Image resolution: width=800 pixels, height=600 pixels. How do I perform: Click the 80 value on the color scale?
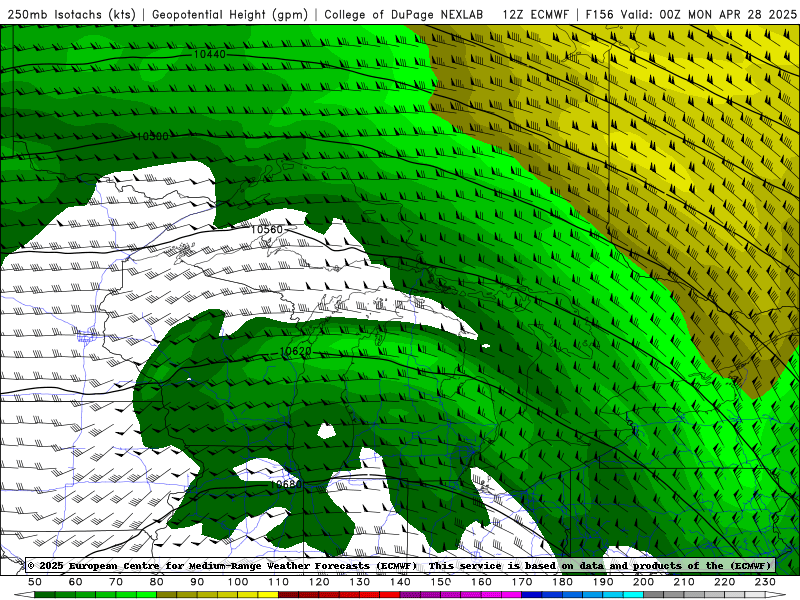click(x=156, y=582)
